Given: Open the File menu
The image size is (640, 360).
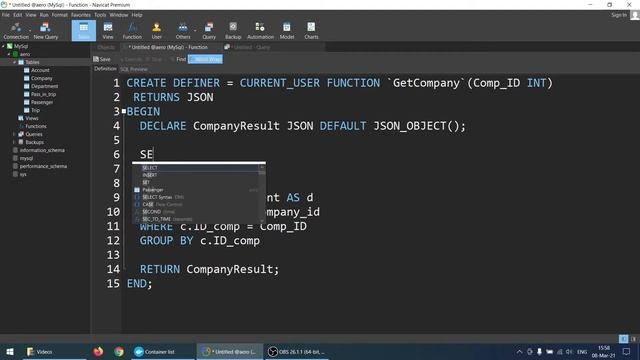Looking at the screenshot, I should [x=6, y=15].
